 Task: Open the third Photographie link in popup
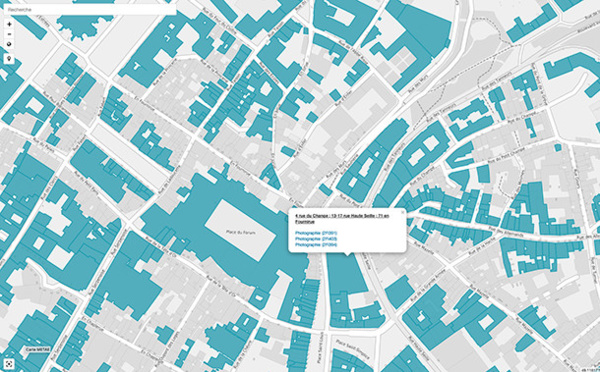tap(316, 245)
